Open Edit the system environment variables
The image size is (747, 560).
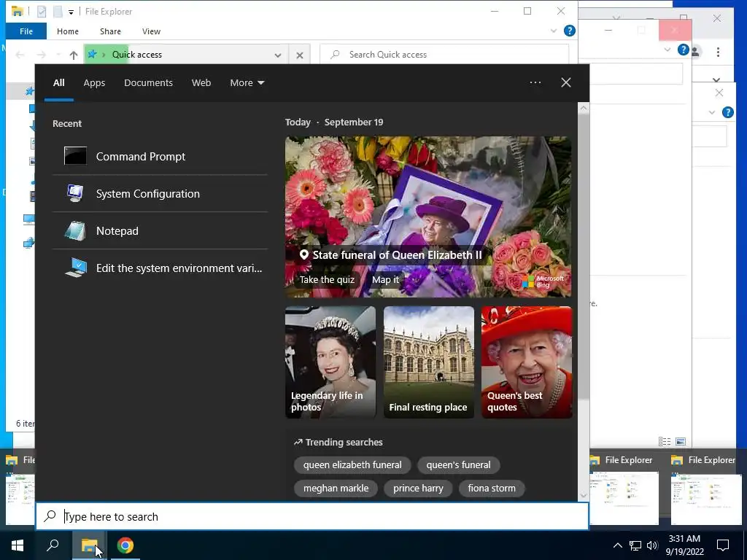pos(160,268)
